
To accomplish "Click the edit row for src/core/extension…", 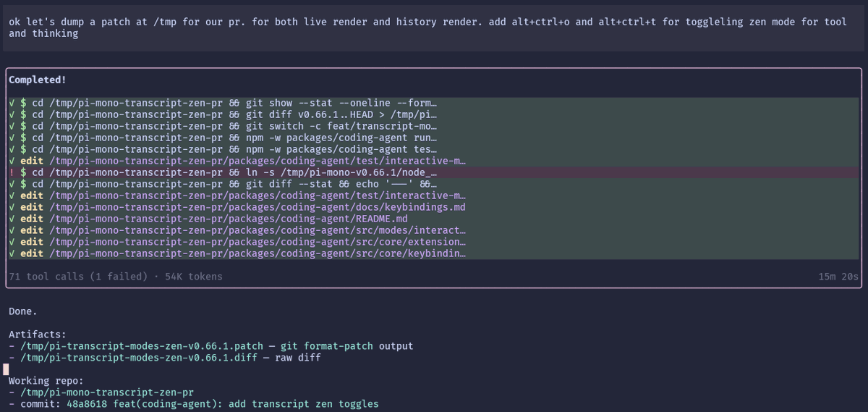I will [433, 242].
